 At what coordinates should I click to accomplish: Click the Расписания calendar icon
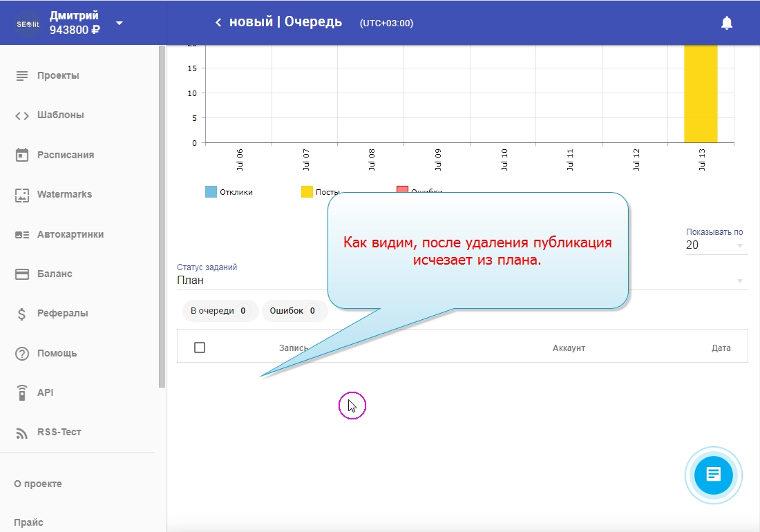22,155
